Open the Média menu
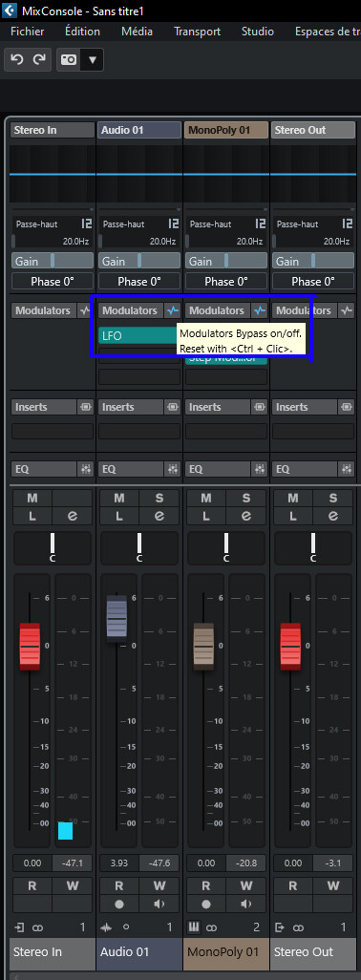This screenshot has width=361, height=980. tap(137, 32)
